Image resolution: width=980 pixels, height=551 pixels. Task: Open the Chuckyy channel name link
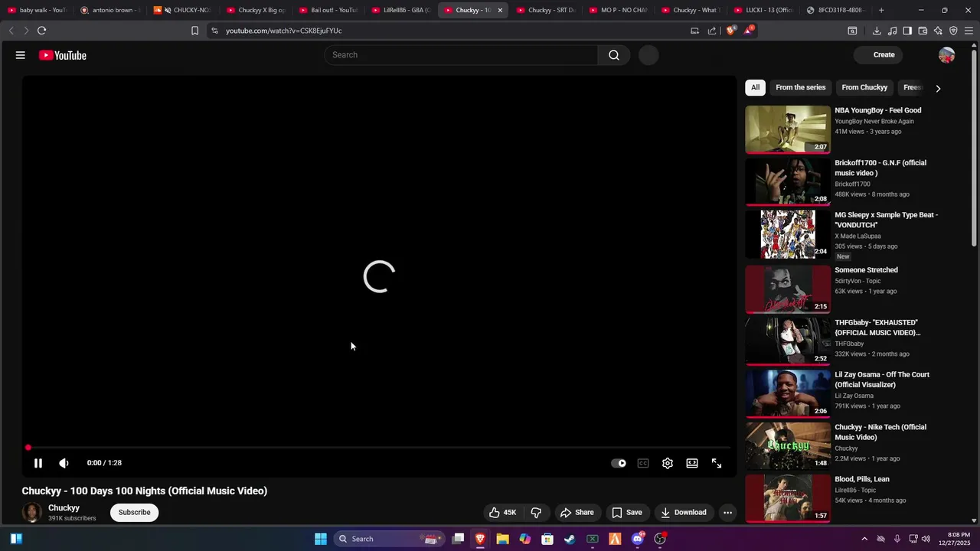pyautogui.click(x=64, y=508)
